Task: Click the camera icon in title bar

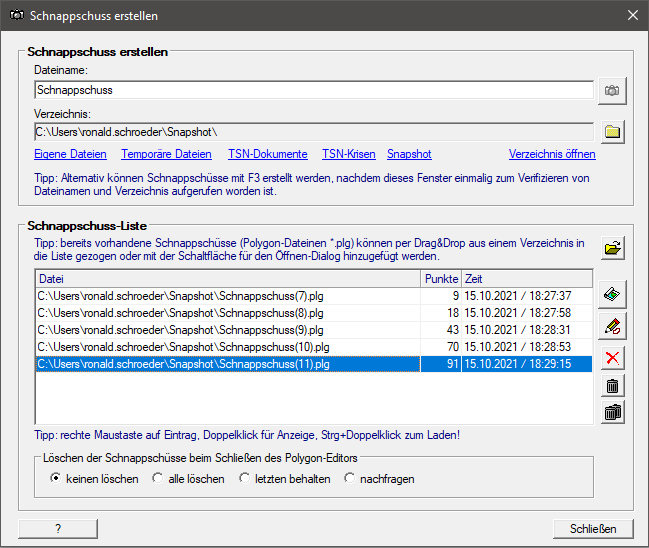Action: pos(17,15)
